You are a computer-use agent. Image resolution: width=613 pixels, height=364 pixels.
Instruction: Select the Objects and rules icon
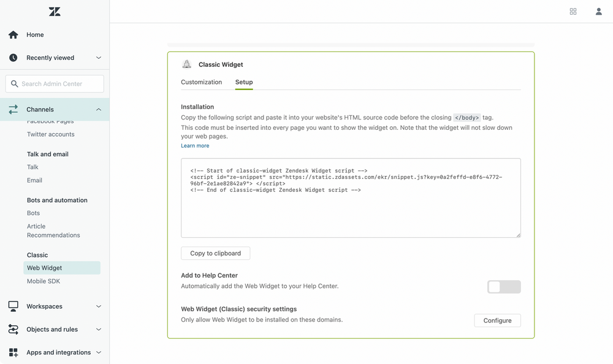12,329
